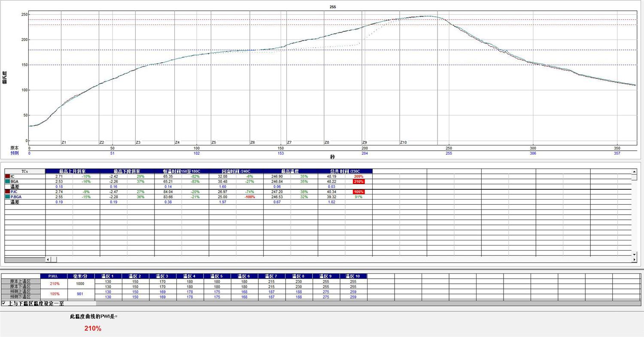Toggle 上与下温区温度设定一至 checkbox
This screenshot has height=337, width=644.
click(3, 303)
